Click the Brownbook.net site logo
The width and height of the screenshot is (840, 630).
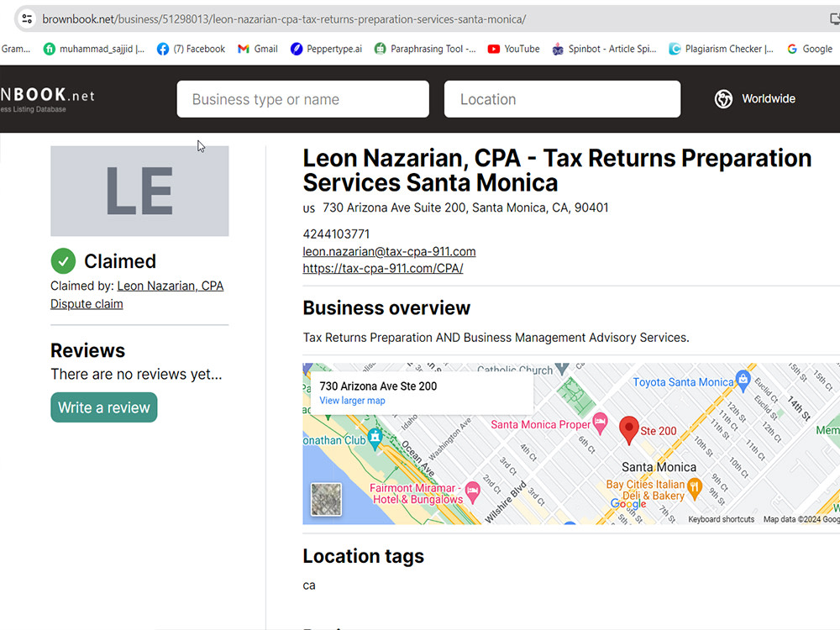(x=47, y=98)
